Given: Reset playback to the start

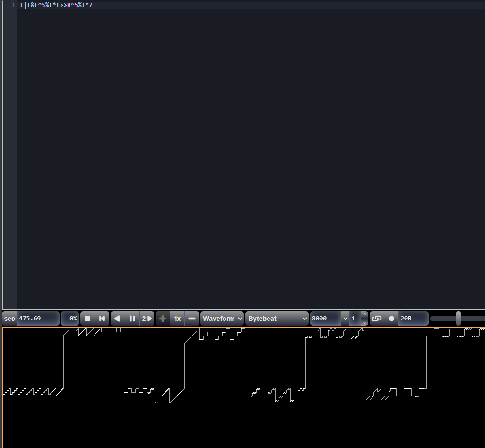Looking at the screenshot, I should point(102,319).
